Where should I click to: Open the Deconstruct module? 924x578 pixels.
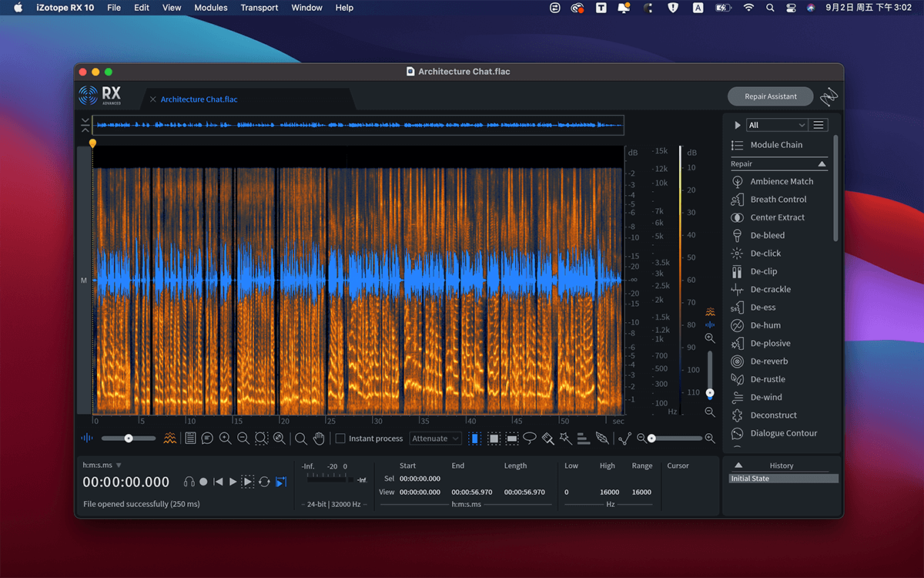click(x=764, y=415)
